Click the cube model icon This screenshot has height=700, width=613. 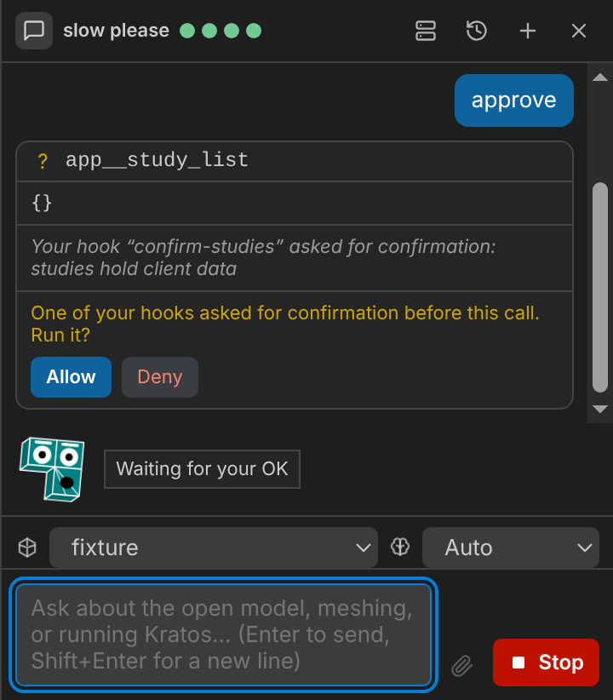coord(27,548)
